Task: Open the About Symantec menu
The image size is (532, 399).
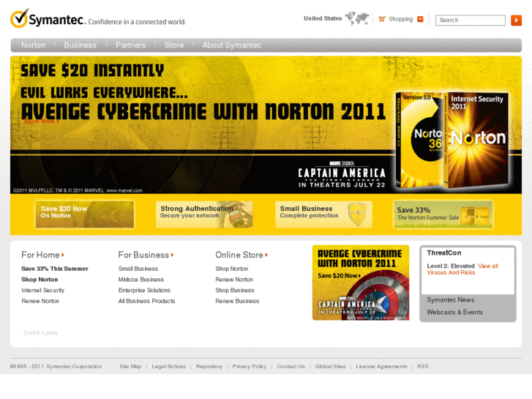Action: point(231,45)
